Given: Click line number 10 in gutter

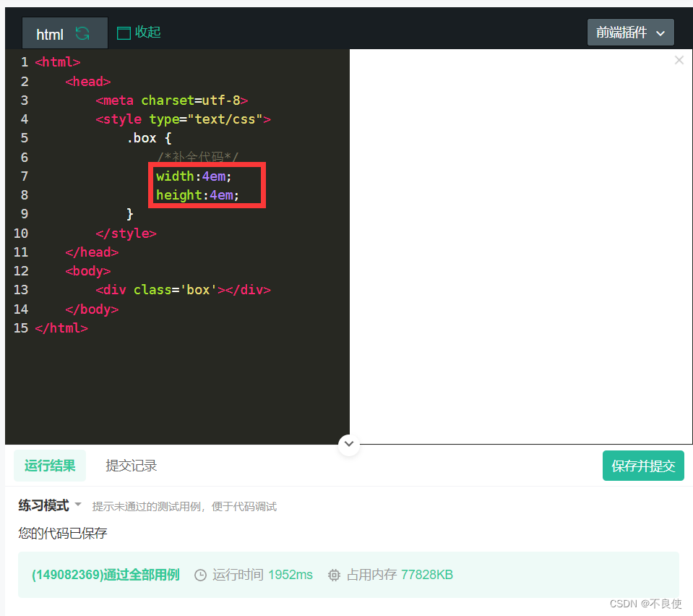Looking at the screenshot, I should coord(21,233).
